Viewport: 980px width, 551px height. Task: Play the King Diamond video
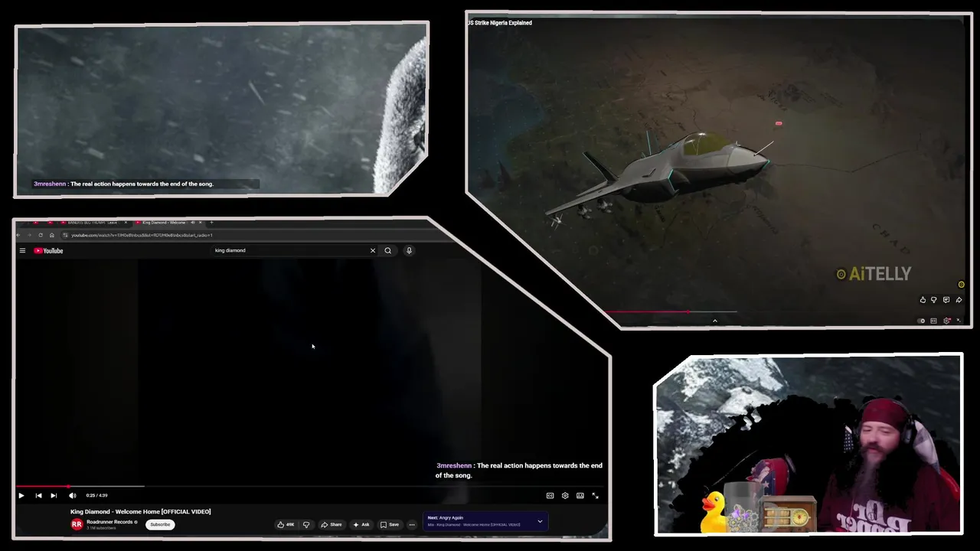point(21,495)
